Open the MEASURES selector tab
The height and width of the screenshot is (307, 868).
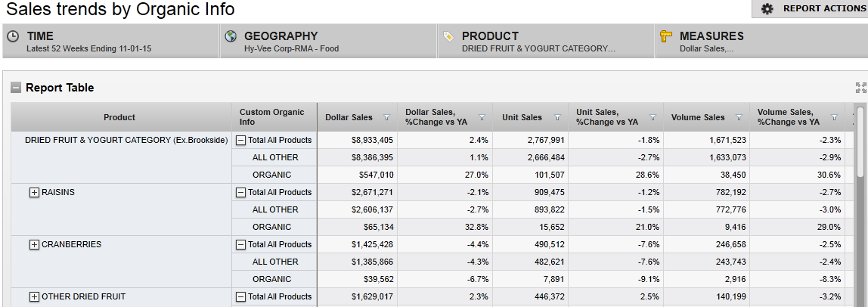[760, 41]
